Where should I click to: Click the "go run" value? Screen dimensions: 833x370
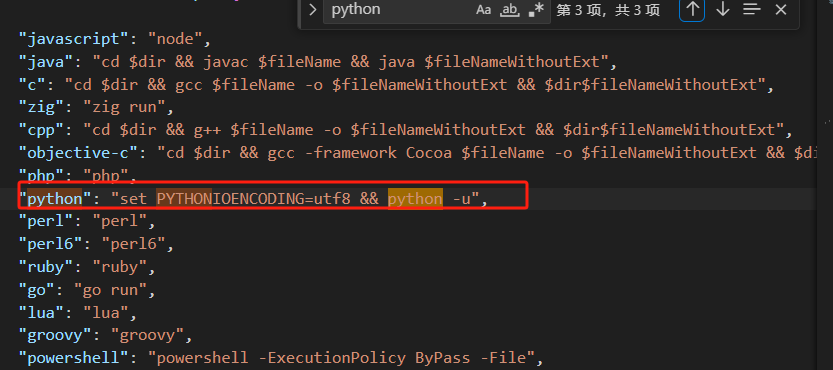[110, 290]
